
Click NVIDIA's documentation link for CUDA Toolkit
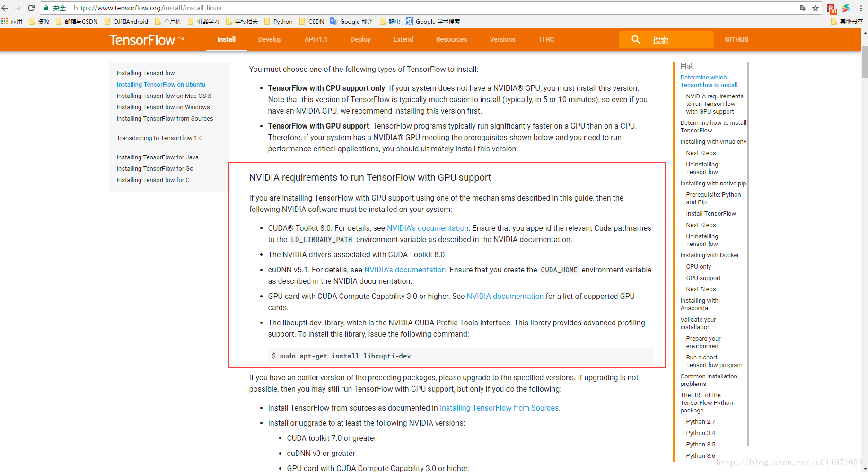(428, 228)
